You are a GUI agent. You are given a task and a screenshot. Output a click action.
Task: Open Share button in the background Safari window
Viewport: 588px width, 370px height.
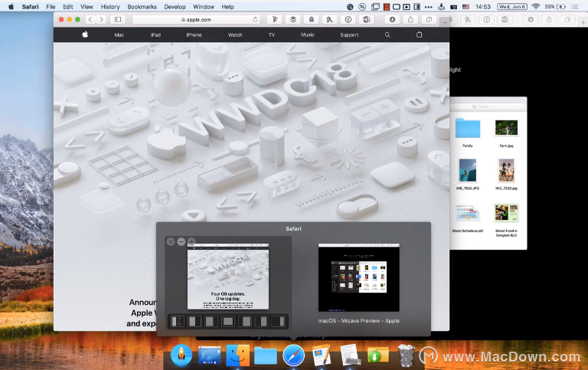click(549, 19)
